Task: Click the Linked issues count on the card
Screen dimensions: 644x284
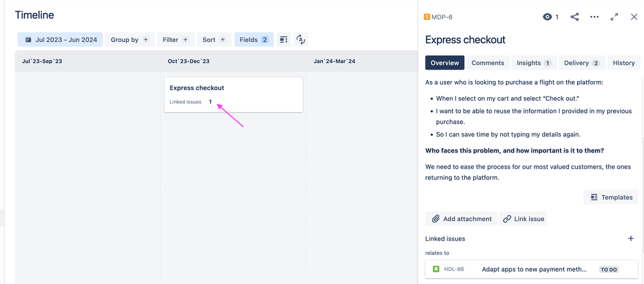Action: coord(210,102)
